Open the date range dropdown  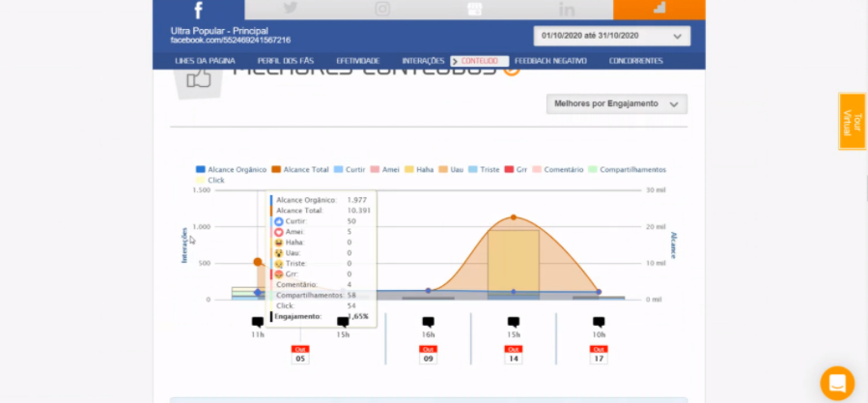pos(611,37)
